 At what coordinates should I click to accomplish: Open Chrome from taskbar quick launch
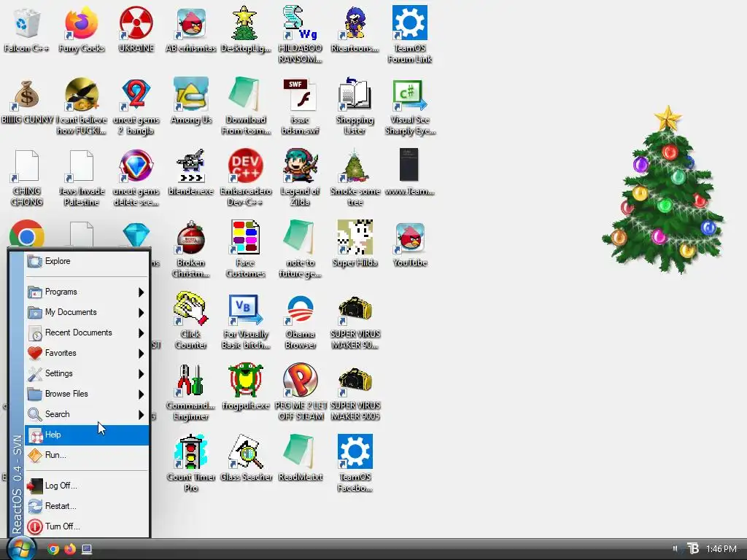click(53, 549)
